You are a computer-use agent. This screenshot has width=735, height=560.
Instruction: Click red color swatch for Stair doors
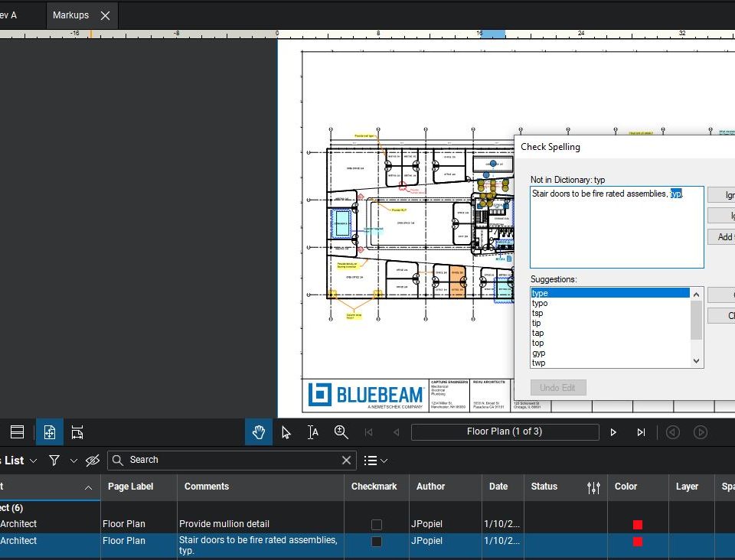pos(638,542)
